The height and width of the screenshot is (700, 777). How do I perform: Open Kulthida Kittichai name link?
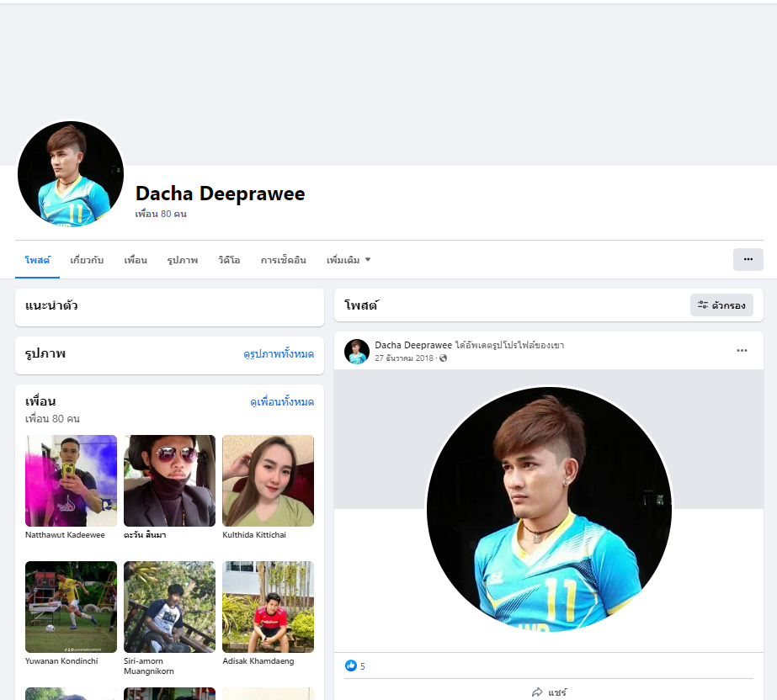(254, 534)
